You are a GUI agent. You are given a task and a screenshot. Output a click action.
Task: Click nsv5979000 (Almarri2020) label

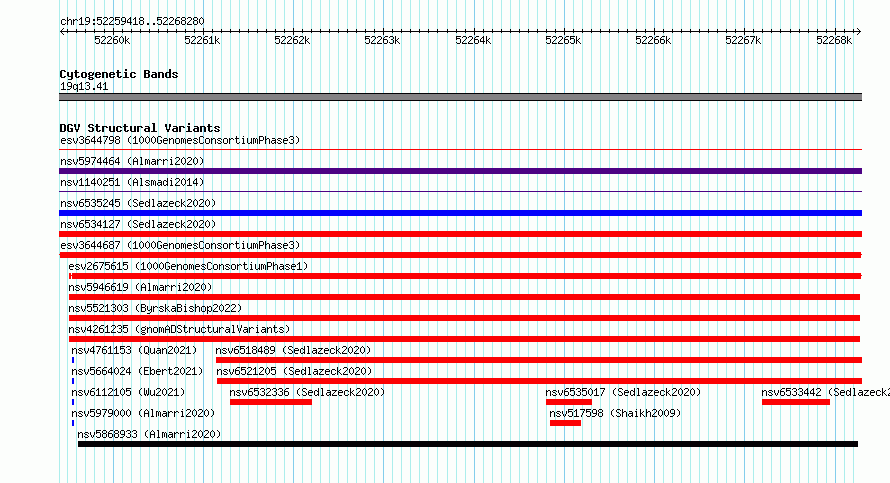(143, 413)
